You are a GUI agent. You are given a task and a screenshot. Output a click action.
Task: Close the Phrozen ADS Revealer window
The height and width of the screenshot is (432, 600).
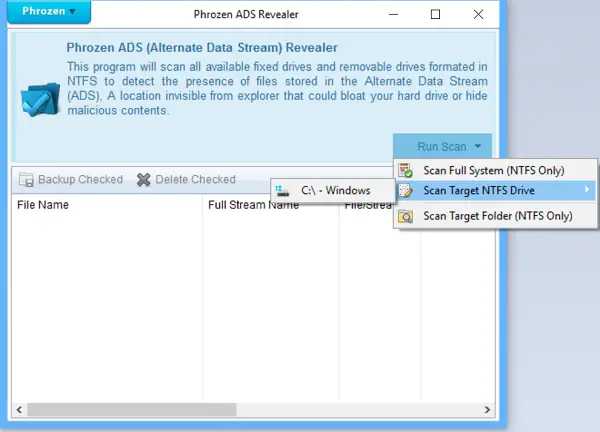[x=478, y=15]
